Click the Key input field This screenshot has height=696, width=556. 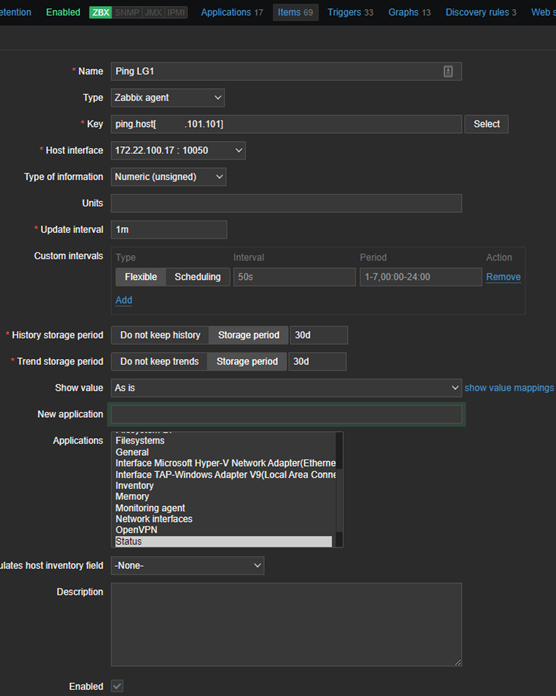(x=286, y=124)
